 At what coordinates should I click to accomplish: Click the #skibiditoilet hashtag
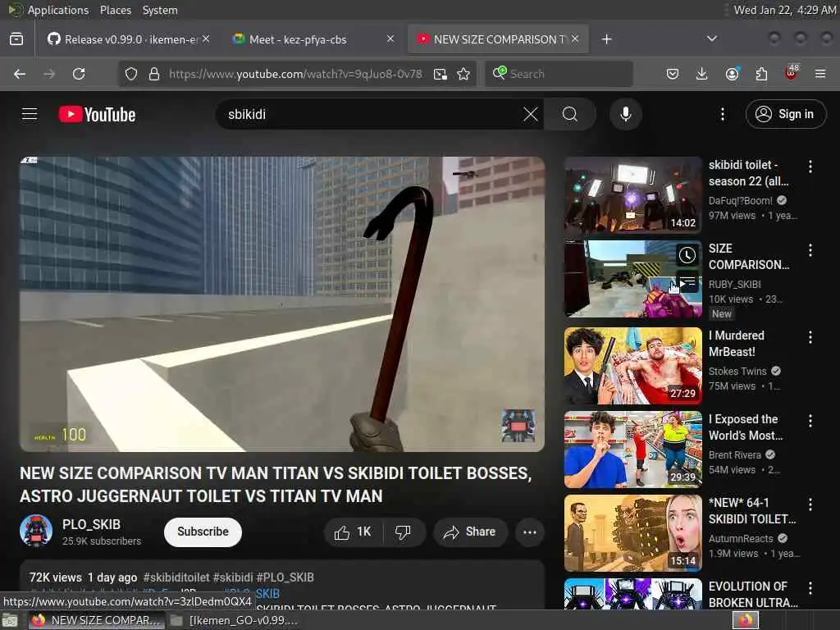point(176,577)
